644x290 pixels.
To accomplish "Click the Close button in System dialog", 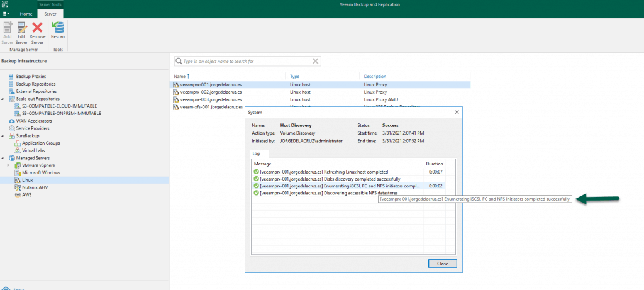I will pos(442,264).
